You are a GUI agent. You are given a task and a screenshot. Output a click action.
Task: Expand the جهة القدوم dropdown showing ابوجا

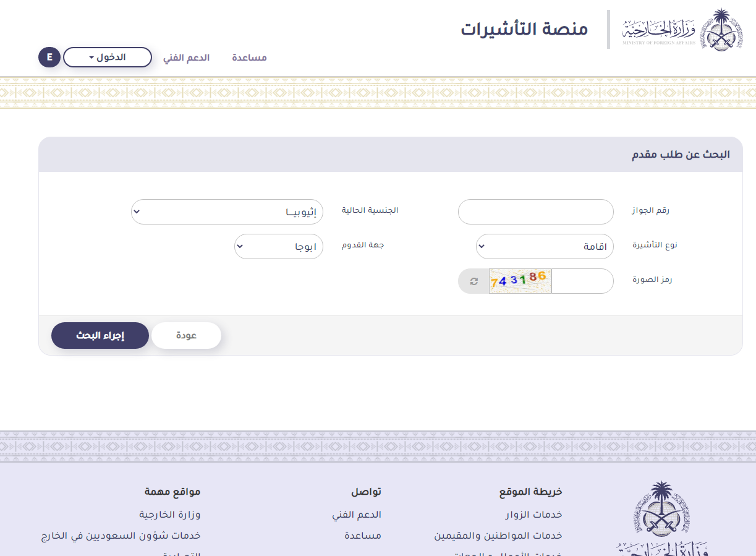[x=278, y=246]
